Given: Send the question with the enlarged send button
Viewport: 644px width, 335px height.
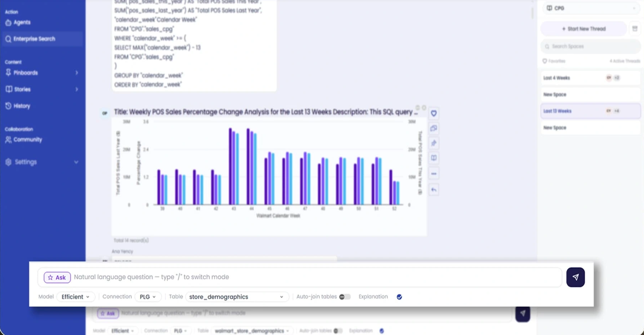Looking at the screenshot, I should (575, 277).
